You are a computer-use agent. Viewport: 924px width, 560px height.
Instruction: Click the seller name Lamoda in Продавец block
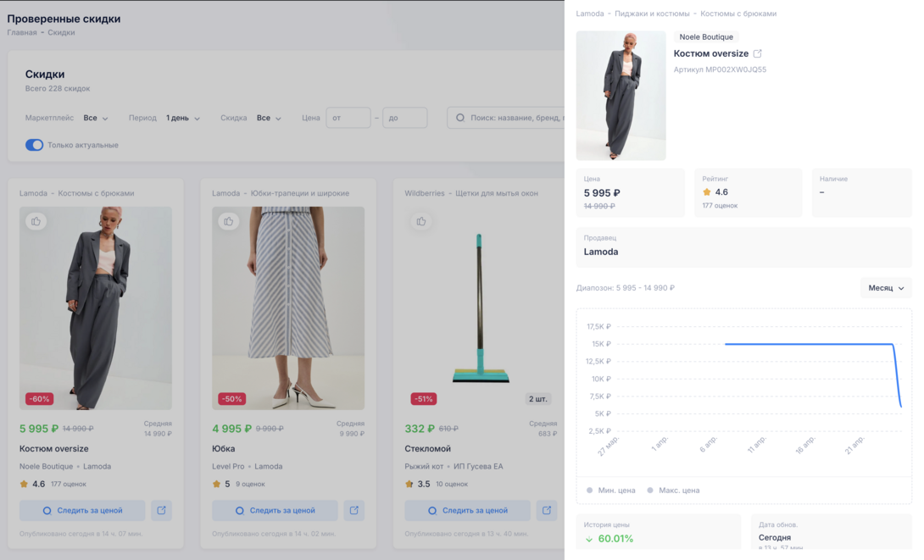pos(601,252)
